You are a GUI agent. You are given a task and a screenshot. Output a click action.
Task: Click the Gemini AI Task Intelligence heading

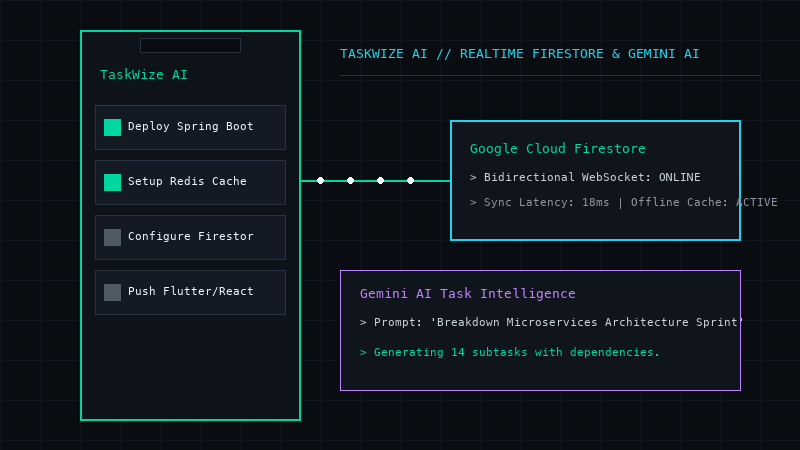pyautogui.click(x=467, y=294)
